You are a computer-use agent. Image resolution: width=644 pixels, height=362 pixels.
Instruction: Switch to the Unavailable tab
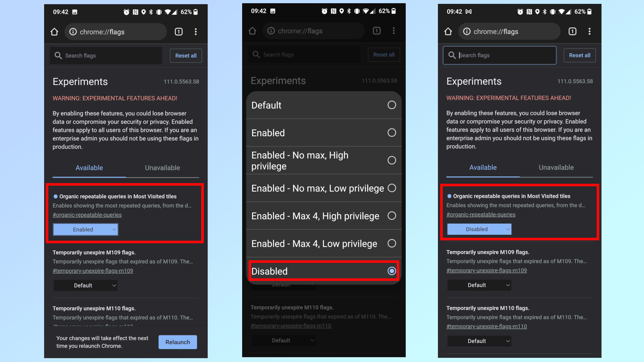(556, 167)
